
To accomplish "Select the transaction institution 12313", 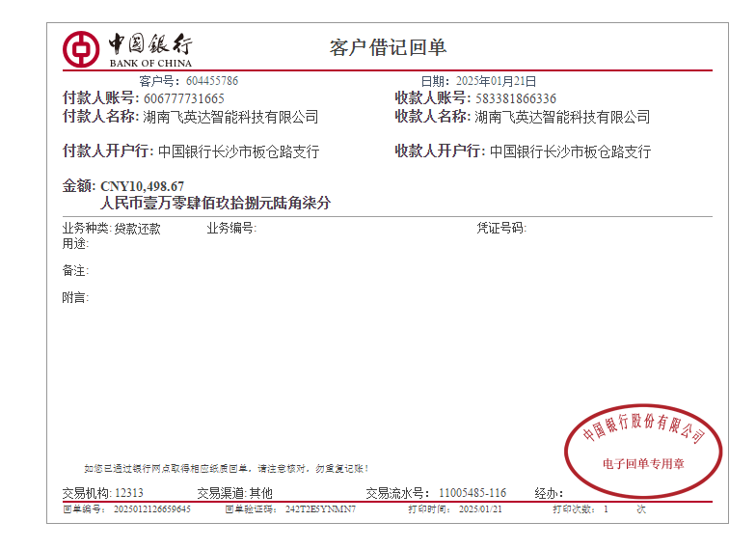I will pos(129,493).
